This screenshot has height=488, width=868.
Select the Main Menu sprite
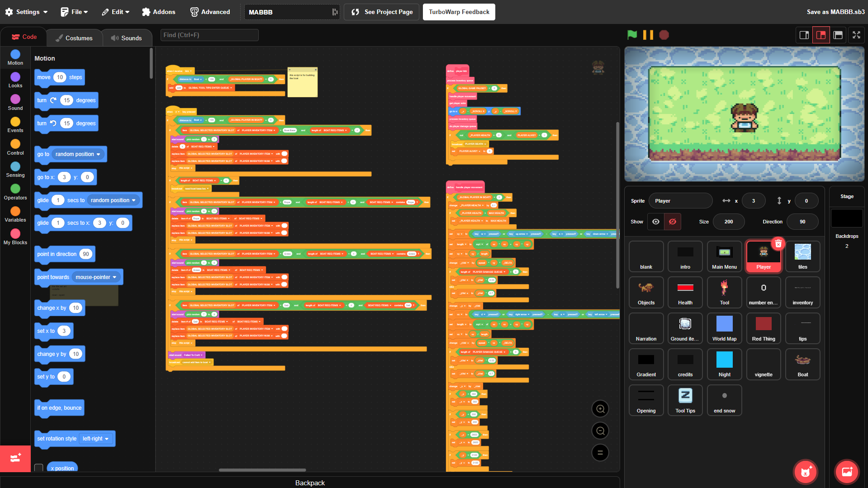click(724, 256)
